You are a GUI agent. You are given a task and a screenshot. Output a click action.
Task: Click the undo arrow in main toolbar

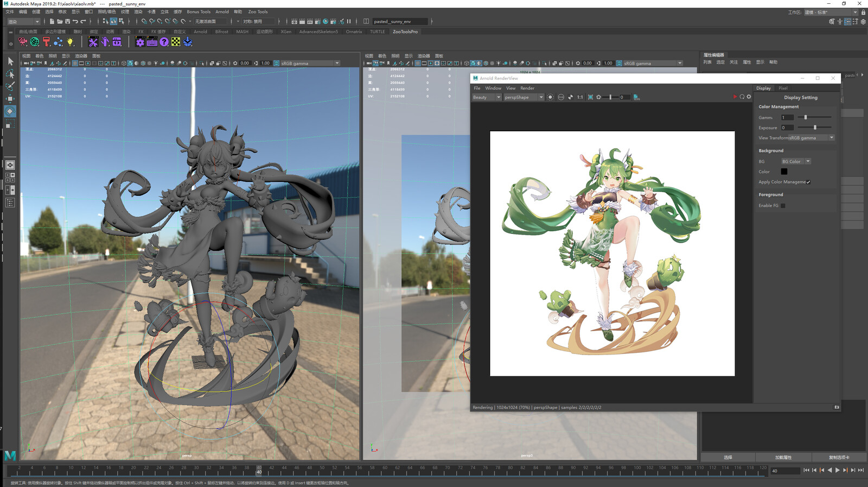click(x=75, y=22)
